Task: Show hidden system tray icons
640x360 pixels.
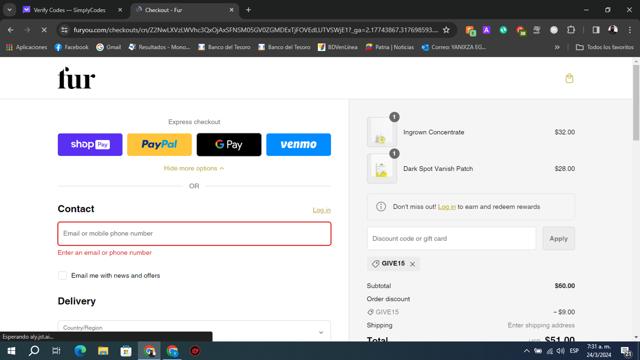Action: (527, 351)
